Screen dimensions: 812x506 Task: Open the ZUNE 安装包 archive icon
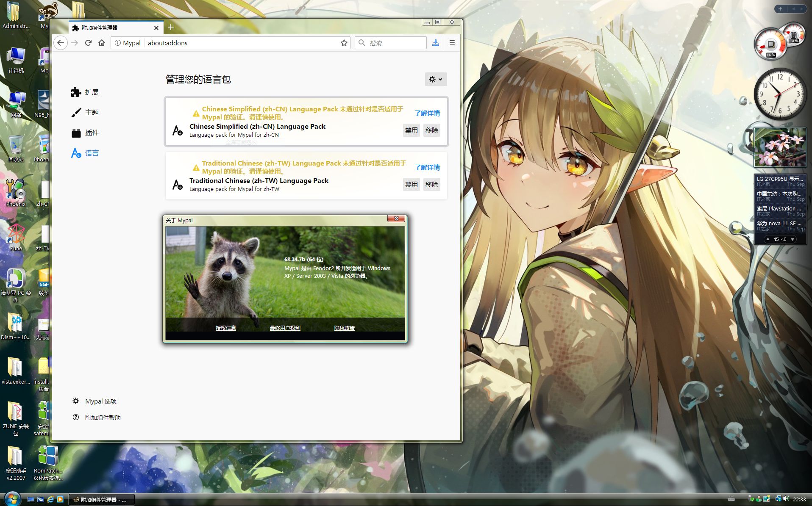16,418
